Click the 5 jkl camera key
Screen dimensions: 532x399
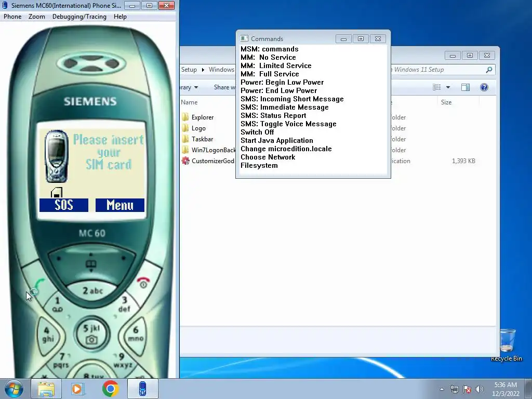click(x=91, y=334)
